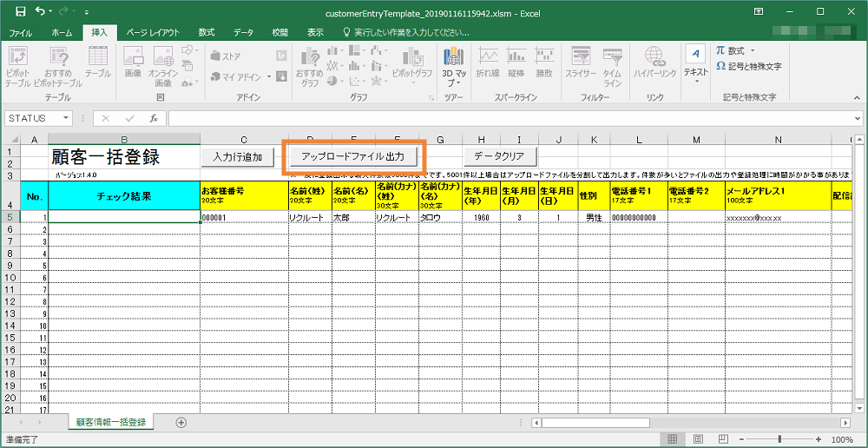Click the データクリア button

point(499,157)
